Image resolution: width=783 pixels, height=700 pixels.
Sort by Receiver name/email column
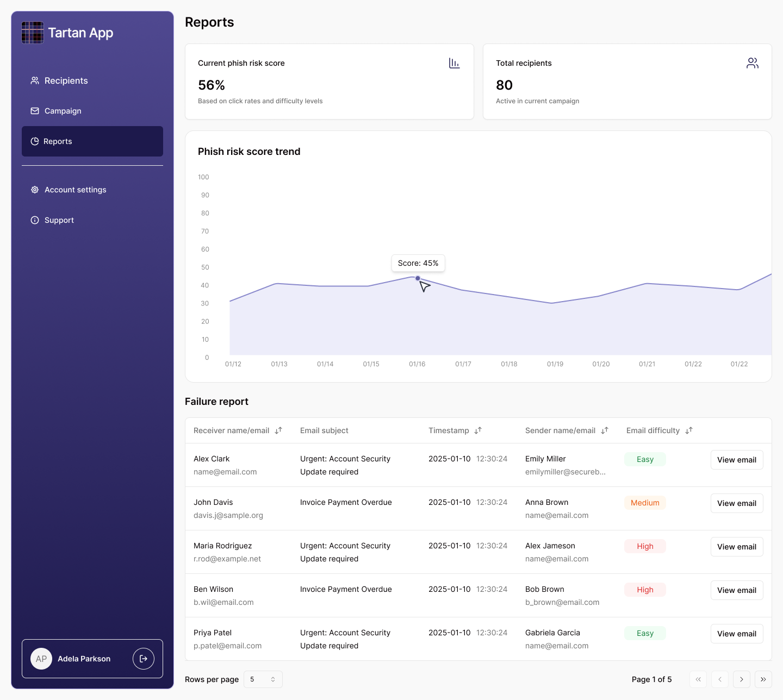click(278, 430)
